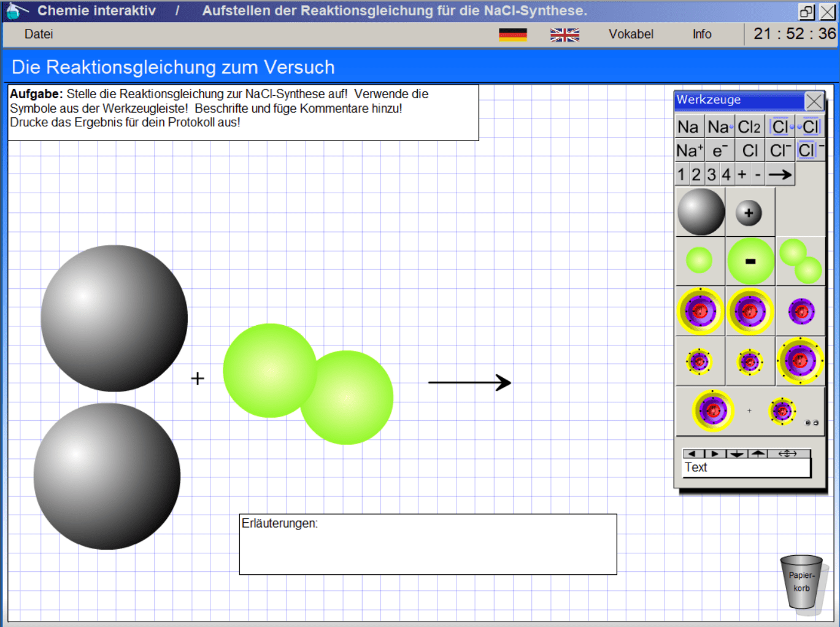Choose the green negative chloride ion sphere

[x=750, y=261]
